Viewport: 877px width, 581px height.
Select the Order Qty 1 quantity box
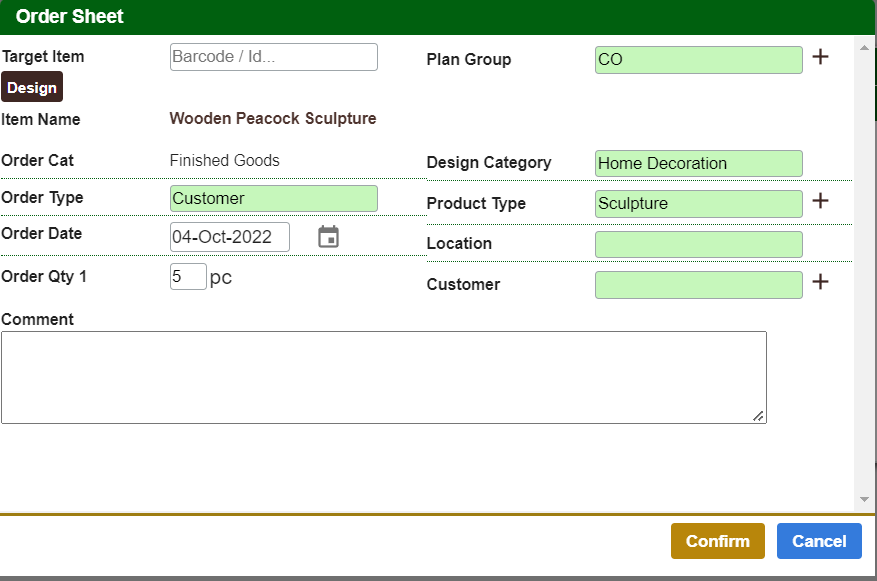(188, 277)
